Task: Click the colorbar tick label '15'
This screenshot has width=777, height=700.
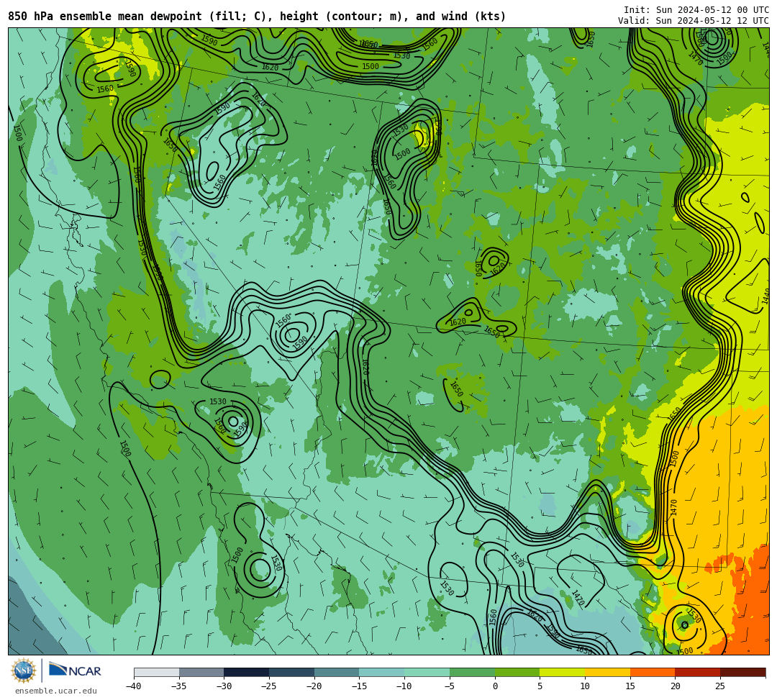Action: click(x=630, y=686)
